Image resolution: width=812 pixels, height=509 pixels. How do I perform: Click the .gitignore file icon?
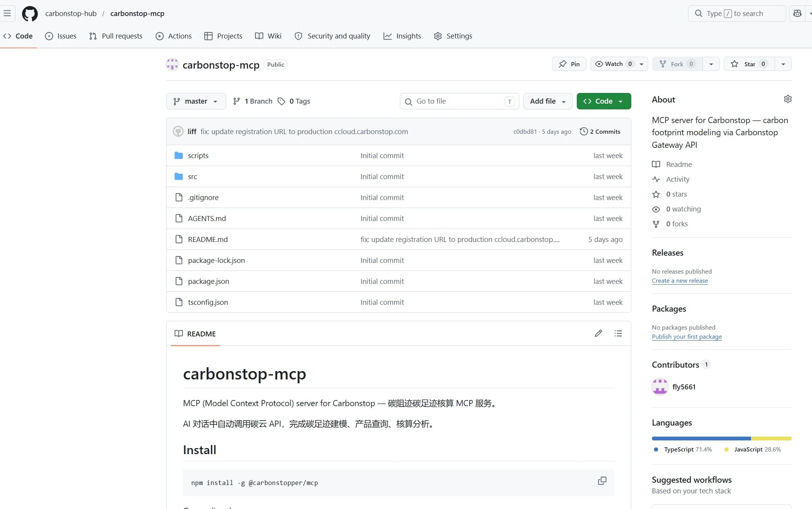coord(179,197)
